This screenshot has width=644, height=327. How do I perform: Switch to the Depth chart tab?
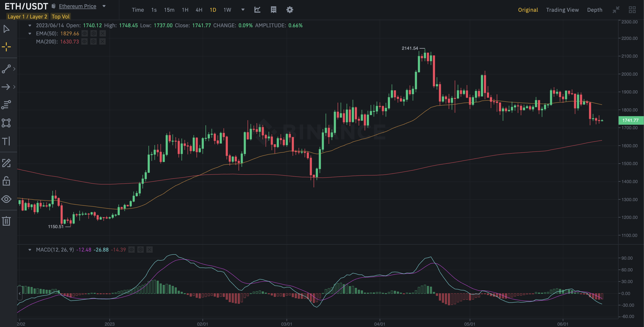(594, 10)
